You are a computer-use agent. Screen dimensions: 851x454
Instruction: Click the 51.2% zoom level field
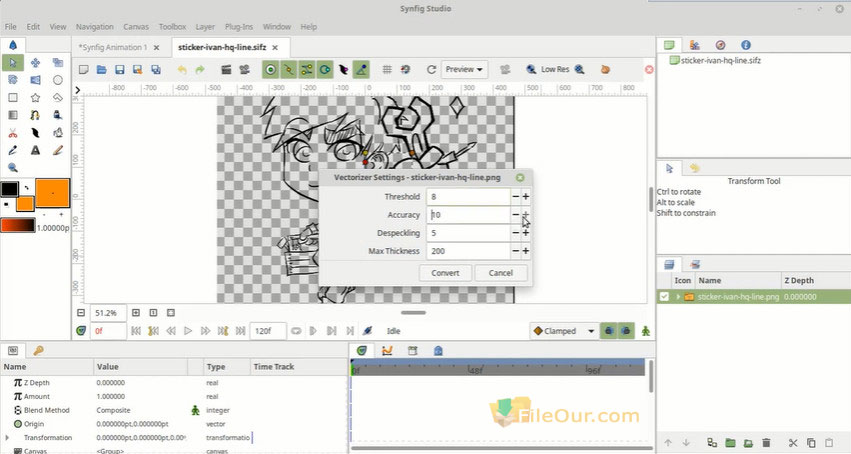108,313
